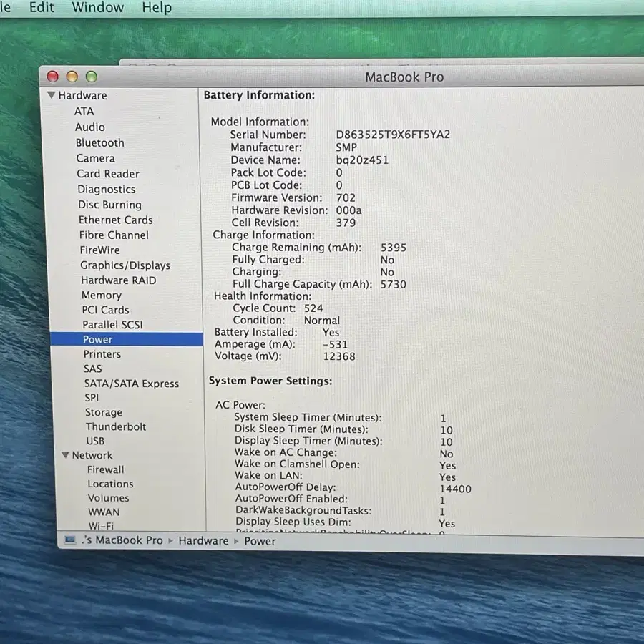Select USB in the sidebar
Image resolution: width=644 pixels, height=644 pixels.
(95, 441)
